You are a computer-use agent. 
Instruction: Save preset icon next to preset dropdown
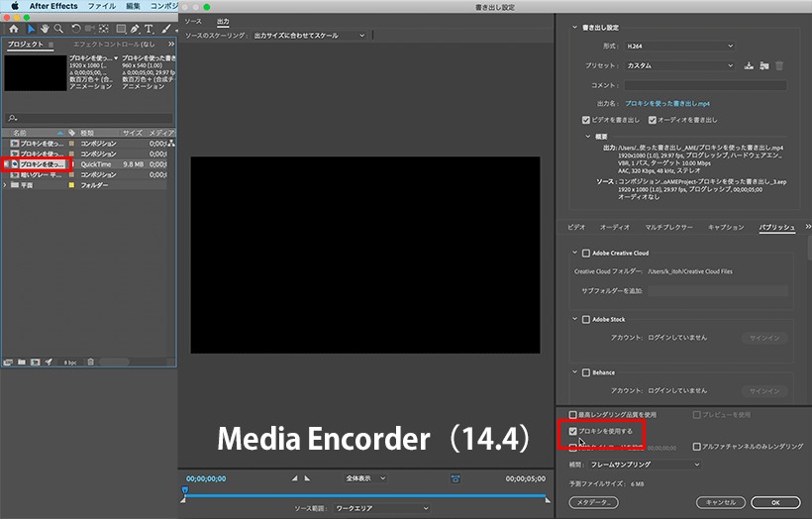(749, 65)
